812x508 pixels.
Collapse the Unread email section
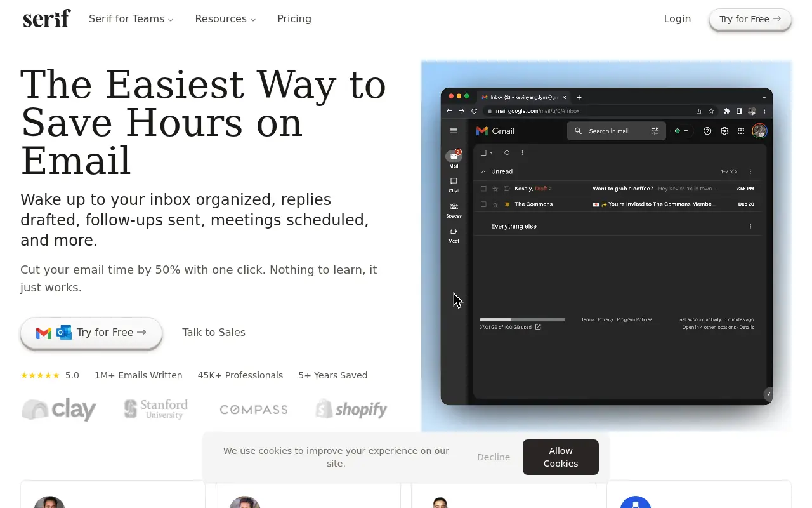(x=483, y=171)
